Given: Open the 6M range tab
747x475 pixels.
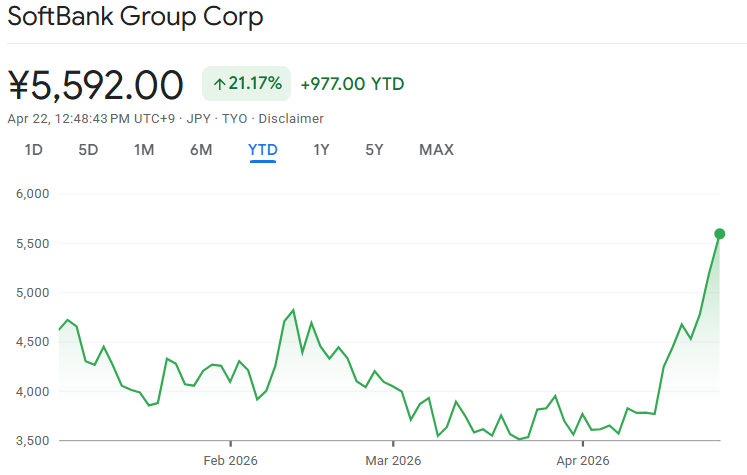Looking at the screenshot, I should pos(201,150).
